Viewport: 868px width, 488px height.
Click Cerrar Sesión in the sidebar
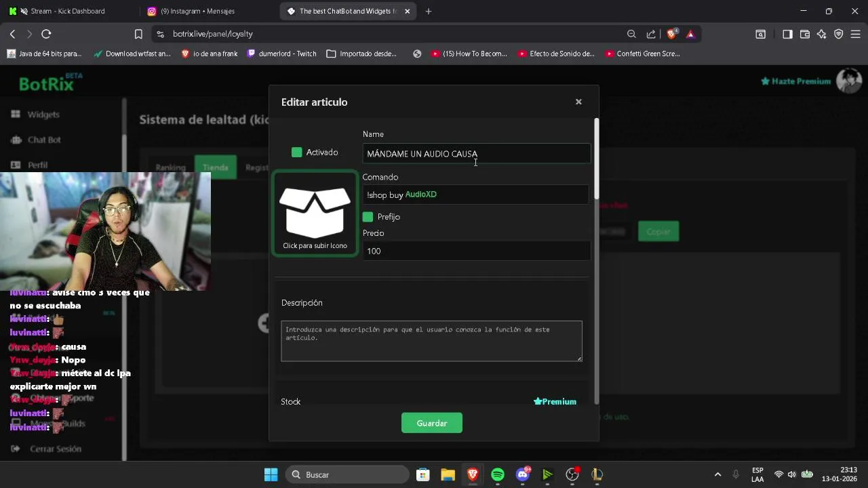click(56, 449)
